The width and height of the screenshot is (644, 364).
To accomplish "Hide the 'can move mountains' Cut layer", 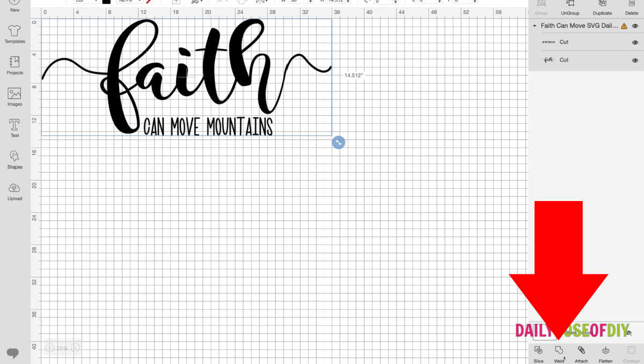I will (635, 42).
